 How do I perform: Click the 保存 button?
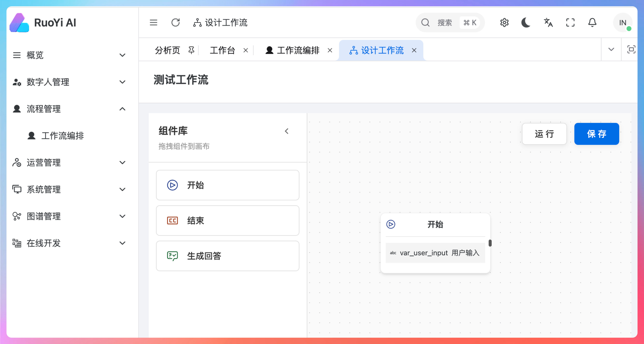click(596, 134)
